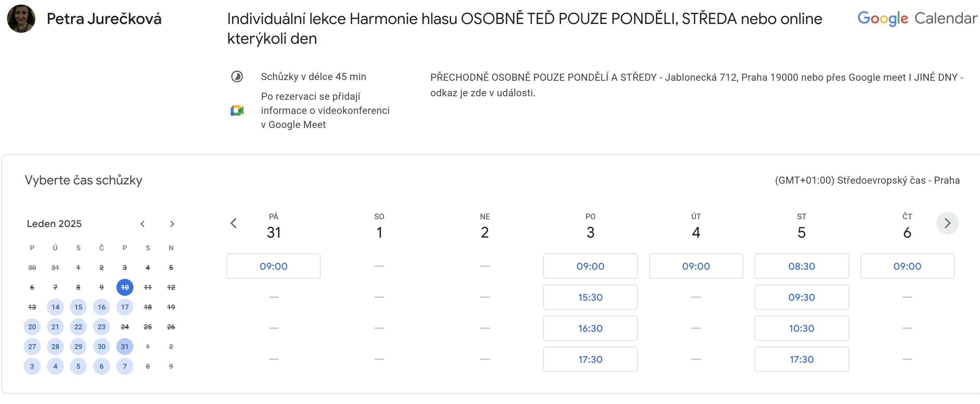Click the Google Meet video icon
Image resolution: width=980 pixels, height=404 pixels.
point(237,111)
